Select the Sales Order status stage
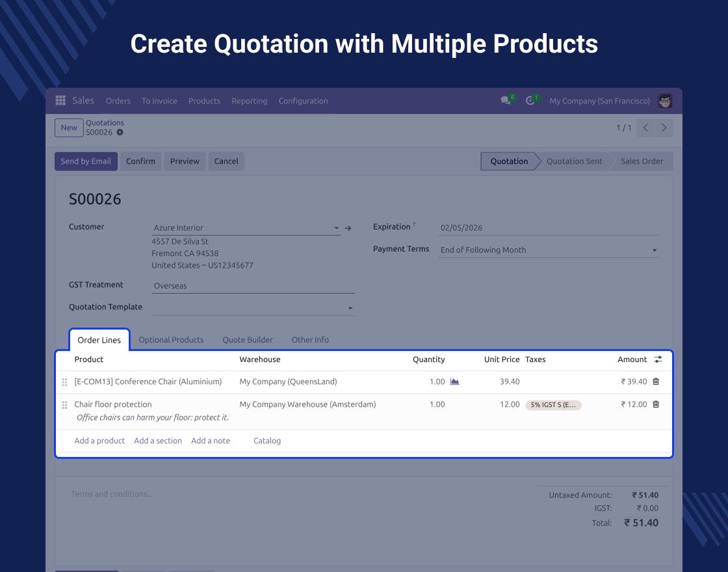Screen dimensions: 728x572 coord(642,161)
